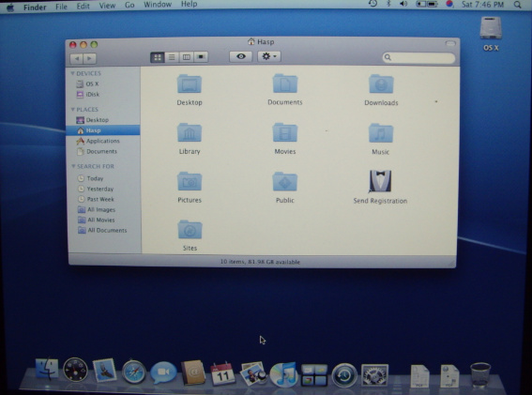
Task: Click the Finder search field
Action: tap(418, 57)
